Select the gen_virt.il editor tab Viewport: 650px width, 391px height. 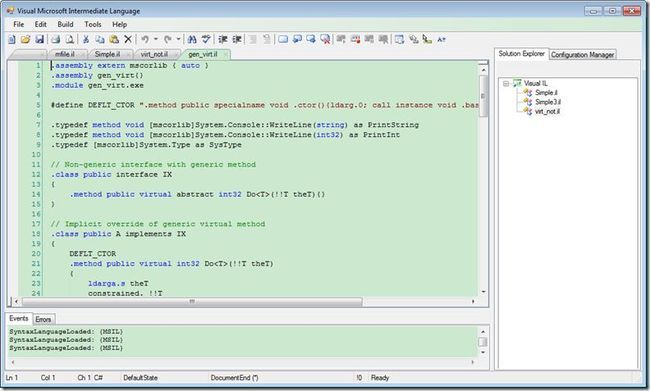pyautogui.click(x=203, y=54)
